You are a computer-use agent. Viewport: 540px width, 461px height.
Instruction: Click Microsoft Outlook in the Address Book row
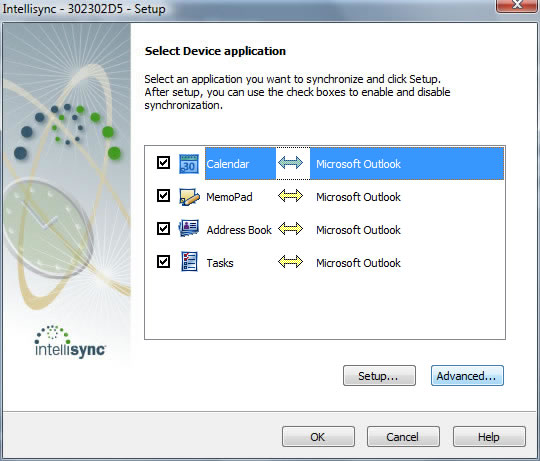[359, 230]
